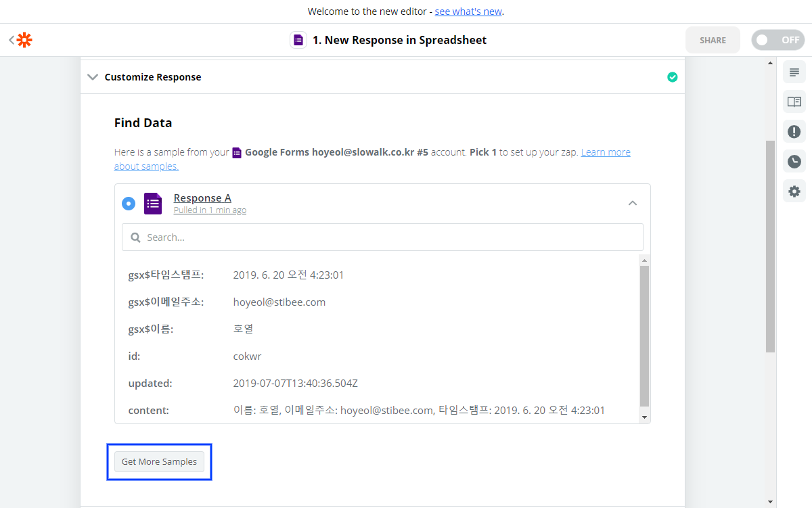Open the alerts exclamation icon in sidebar

(794, 131)
